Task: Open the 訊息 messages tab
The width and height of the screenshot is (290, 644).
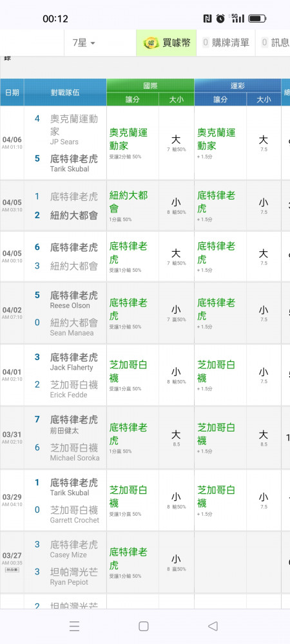Action: (x=275, y=43)
